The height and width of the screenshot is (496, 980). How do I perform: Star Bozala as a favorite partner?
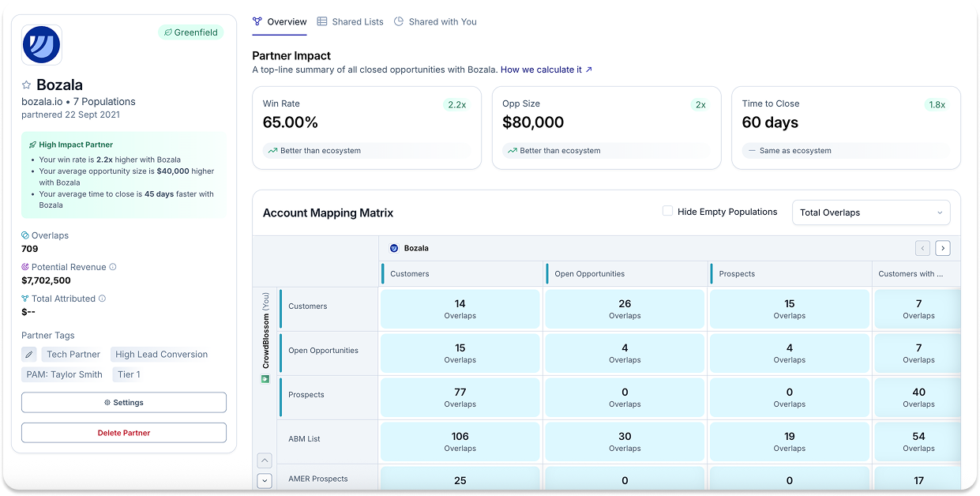click(26, 85)
